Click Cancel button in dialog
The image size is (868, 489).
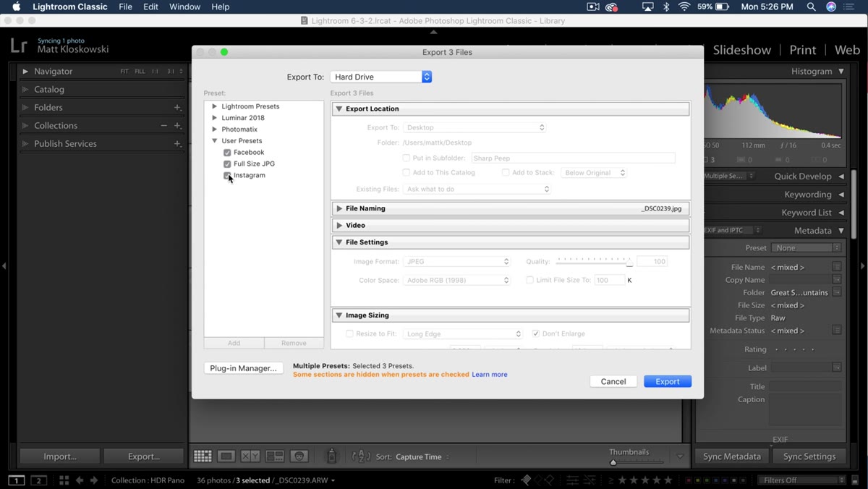[x=613, y=381]
